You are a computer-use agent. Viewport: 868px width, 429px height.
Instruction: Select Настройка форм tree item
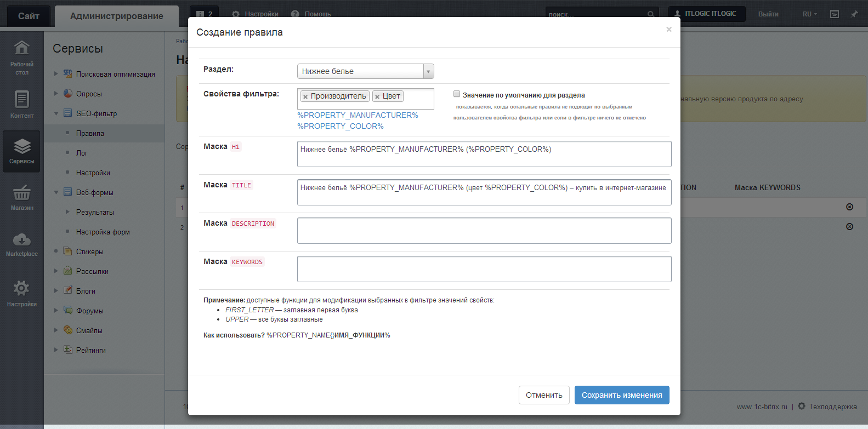pyautogui.click(x=103, y=232)
